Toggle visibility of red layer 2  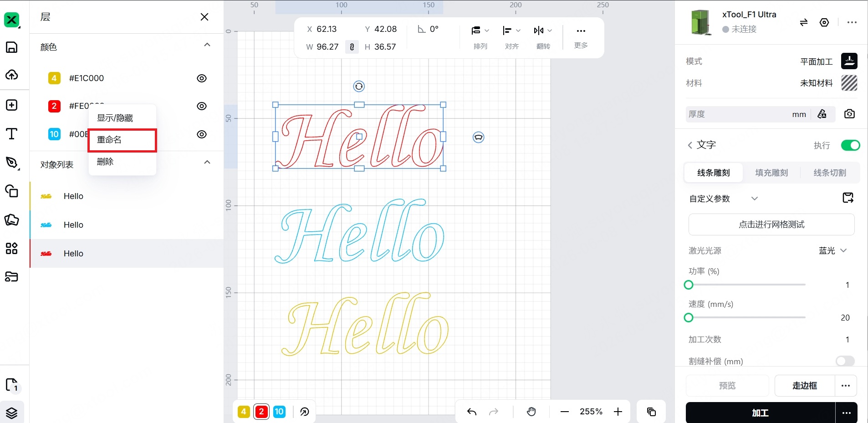pyautogui.click(x=202, y=106)
